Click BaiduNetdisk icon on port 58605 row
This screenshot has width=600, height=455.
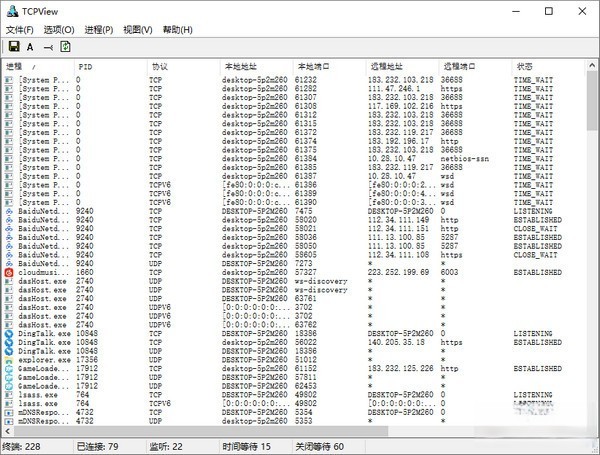point(9,255)
